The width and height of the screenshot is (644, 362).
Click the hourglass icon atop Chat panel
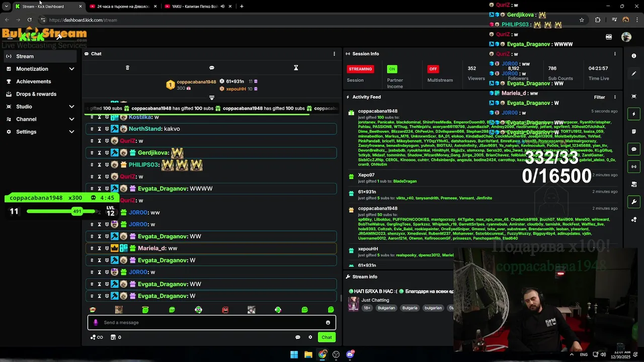(x=296, y=68)
